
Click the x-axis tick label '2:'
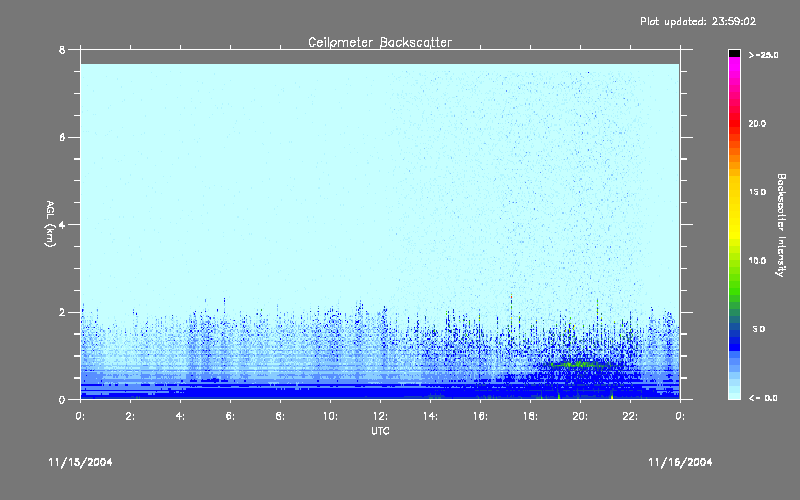click(130, 416)
